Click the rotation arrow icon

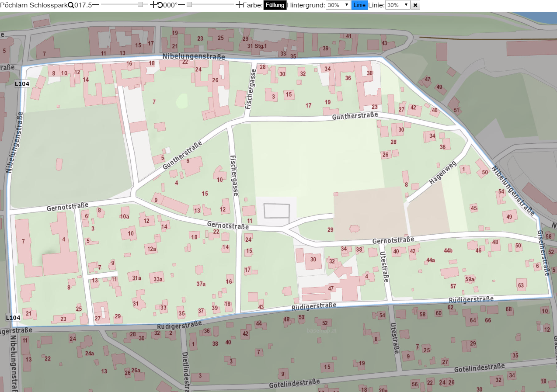pos(160,5)
